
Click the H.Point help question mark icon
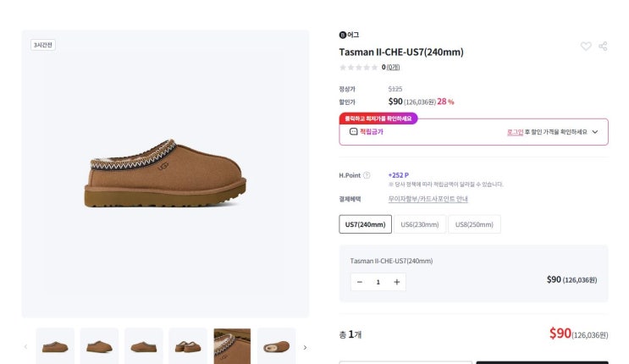tap(367, 175)
